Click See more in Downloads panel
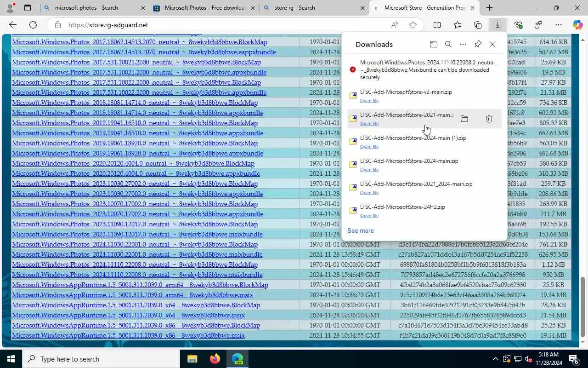Viewport: 588px width, 368px height. [361, 230]
